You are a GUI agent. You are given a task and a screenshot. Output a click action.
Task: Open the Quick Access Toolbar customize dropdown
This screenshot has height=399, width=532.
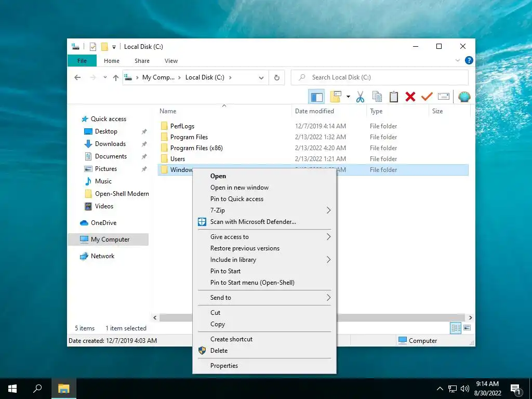tap(114, 47)
